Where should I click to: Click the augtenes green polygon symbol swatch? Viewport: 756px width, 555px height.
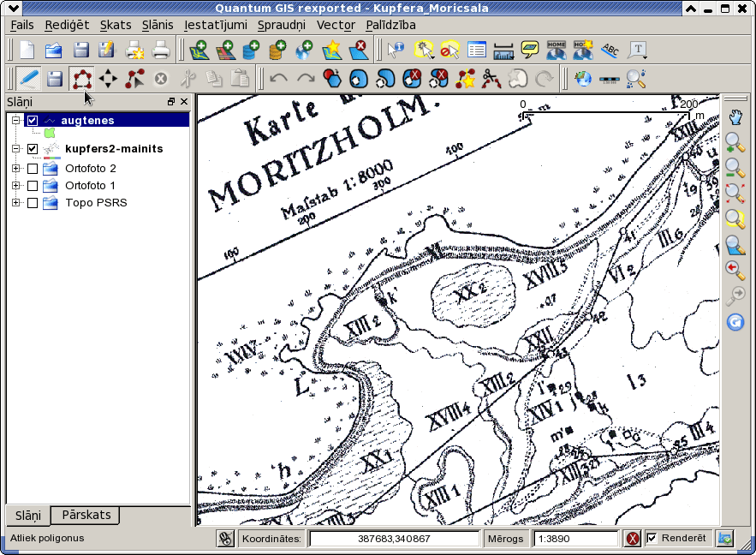coord(49,133)
